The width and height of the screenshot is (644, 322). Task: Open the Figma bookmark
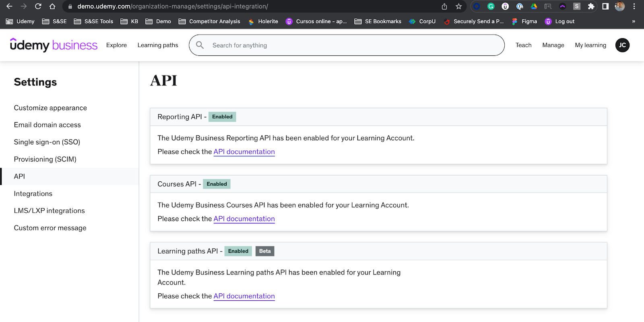[x=524, y=21]
